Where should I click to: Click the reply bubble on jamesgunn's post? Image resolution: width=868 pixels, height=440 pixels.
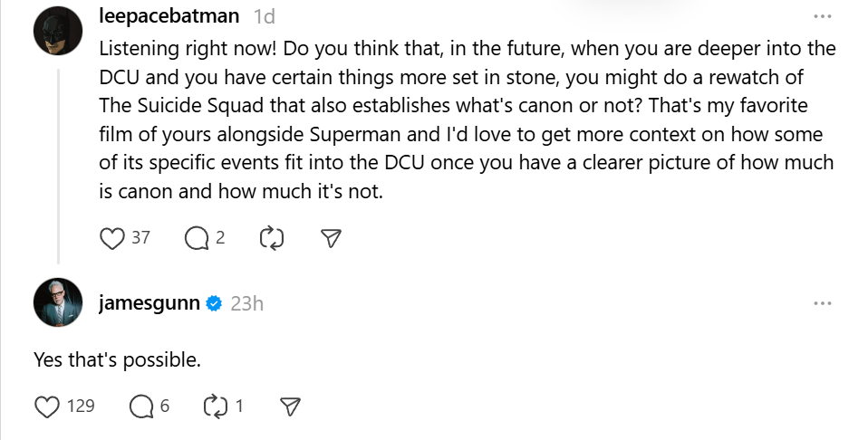(141, 407)
